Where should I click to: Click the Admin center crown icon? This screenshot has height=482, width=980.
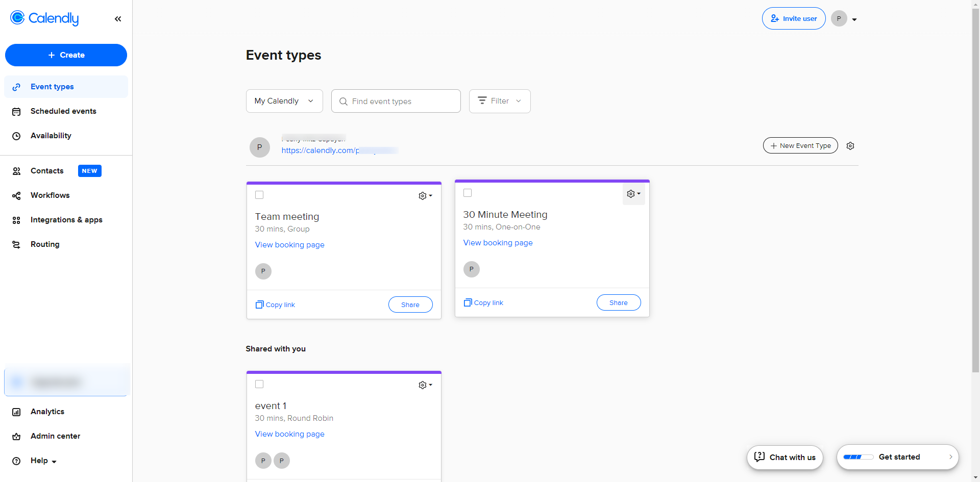16,437
